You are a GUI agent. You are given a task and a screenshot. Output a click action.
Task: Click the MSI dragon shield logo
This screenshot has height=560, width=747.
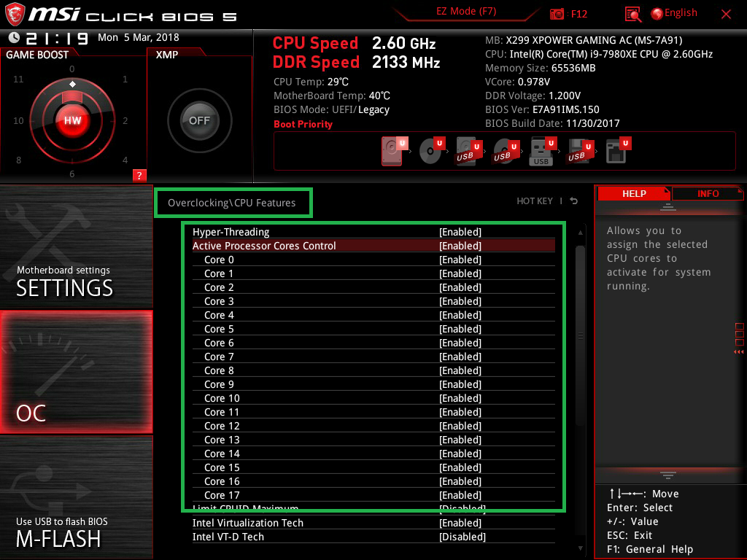pyautogui.click(x=15, y=14)
